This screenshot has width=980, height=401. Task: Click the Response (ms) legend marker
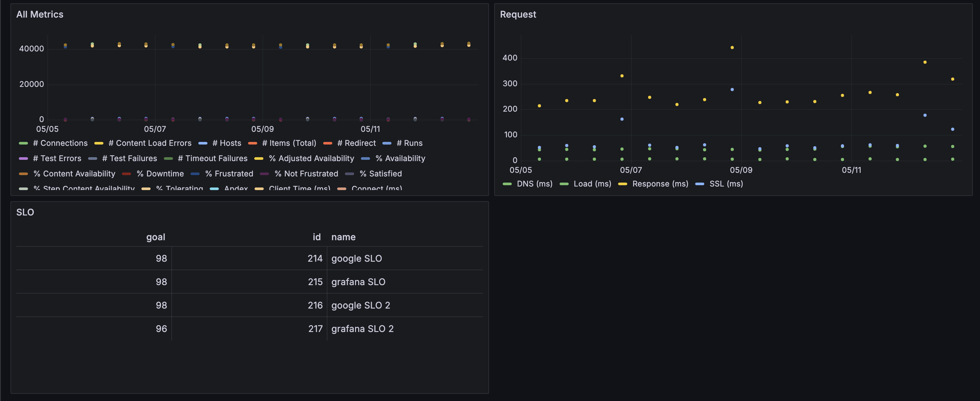tap(624, 184)
